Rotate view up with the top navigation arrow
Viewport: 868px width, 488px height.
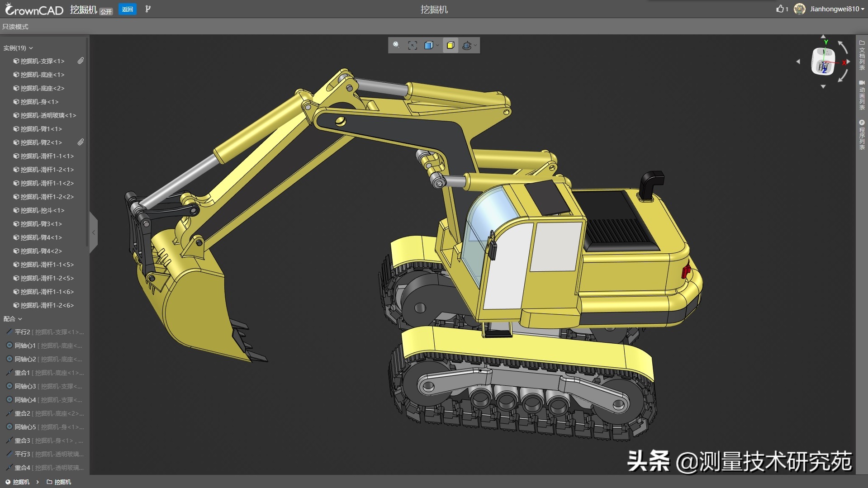coord(823,37)
